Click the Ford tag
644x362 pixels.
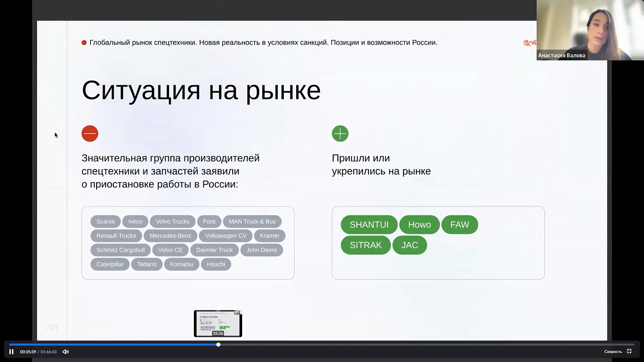click(x=209, y=221)
